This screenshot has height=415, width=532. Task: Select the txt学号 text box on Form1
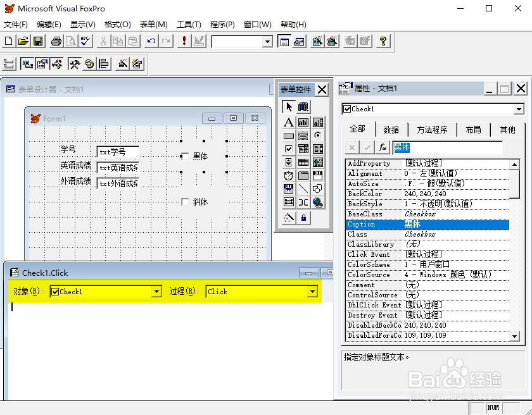(118, 152)
